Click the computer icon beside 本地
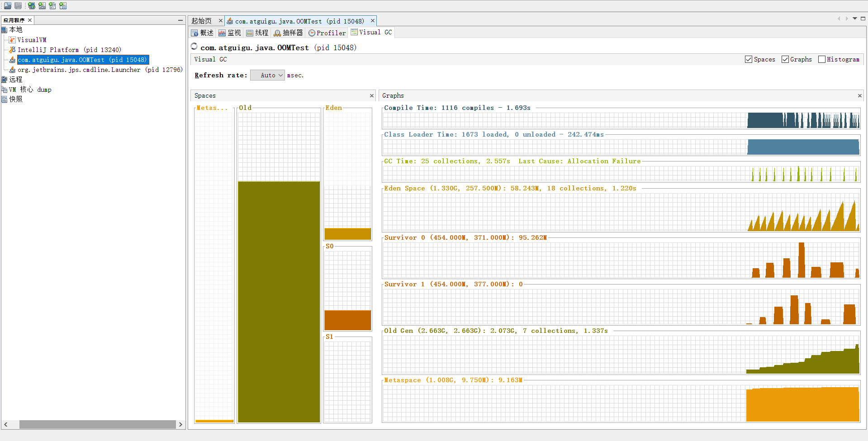The height and width of the screenshot is (441, 868). [x=5, y=30]
